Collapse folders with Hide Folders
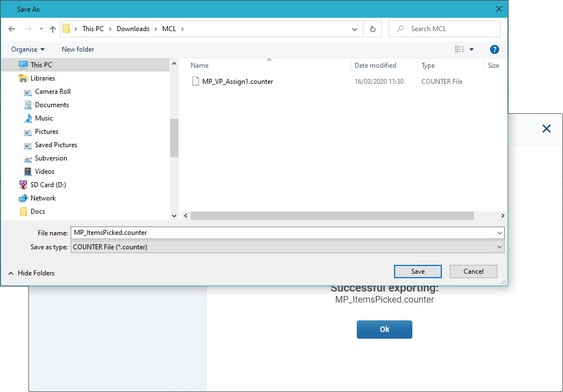 32,273
